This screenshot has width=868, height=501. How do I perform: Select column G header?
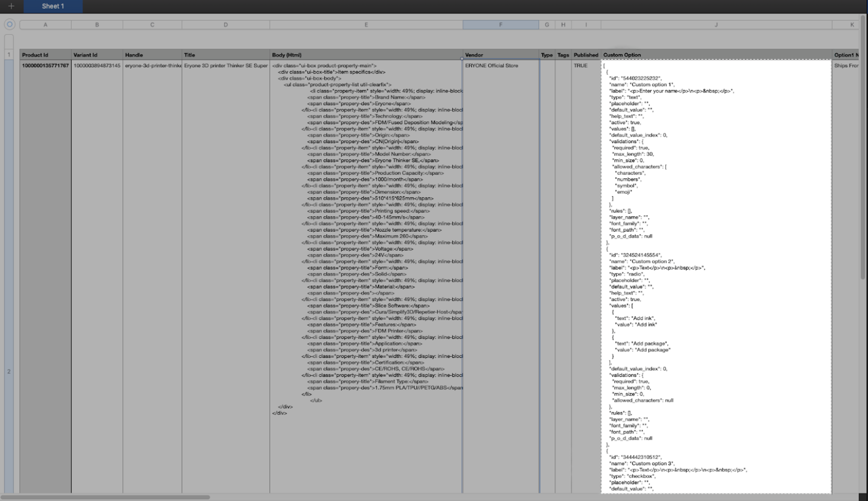coord(547,24)
